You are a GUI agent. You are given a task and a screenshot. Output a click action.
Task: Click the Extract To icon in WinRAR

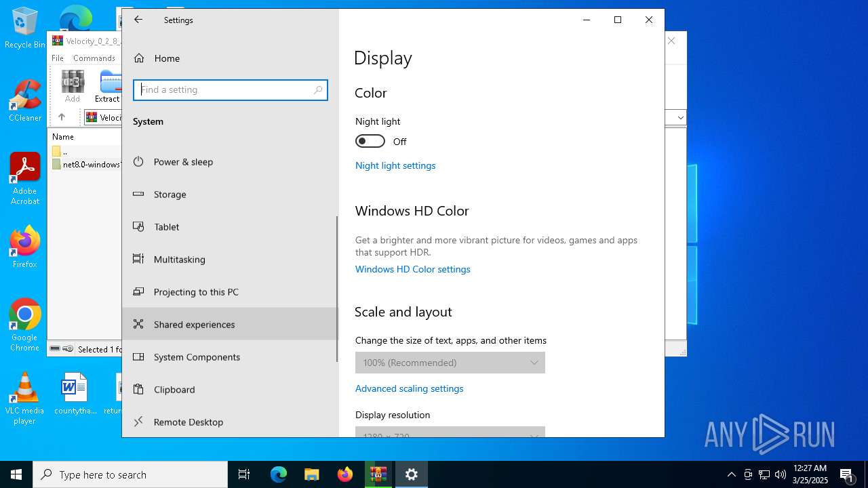(x=108, y=86)
